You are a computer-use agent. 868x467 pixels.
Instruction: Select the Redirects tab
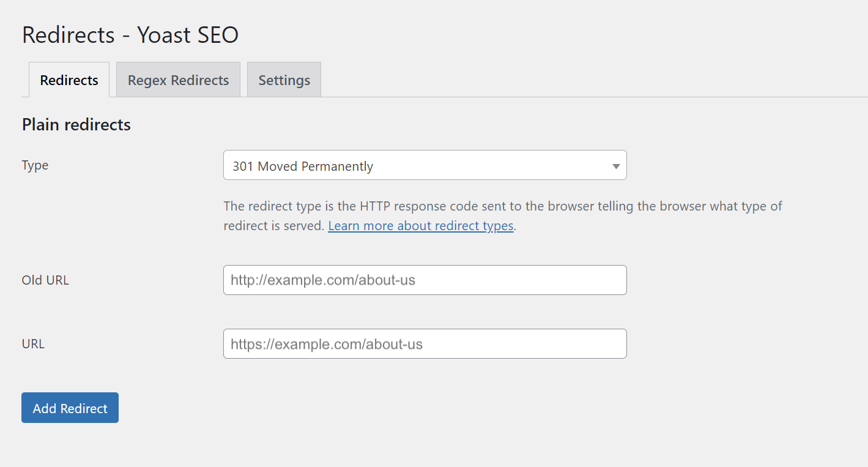69,80
